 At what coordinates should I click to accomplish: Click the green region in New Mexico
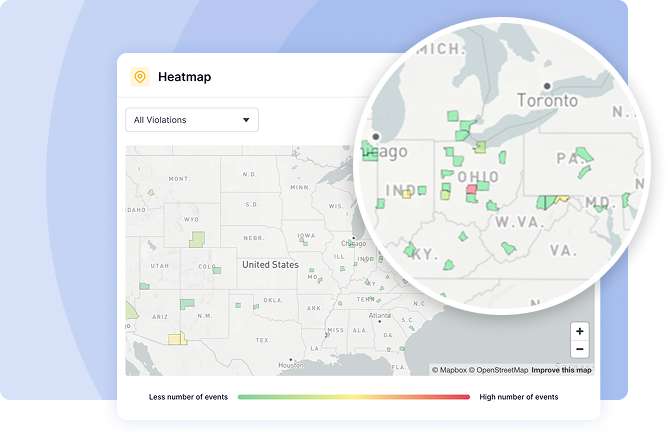[187, 304]
